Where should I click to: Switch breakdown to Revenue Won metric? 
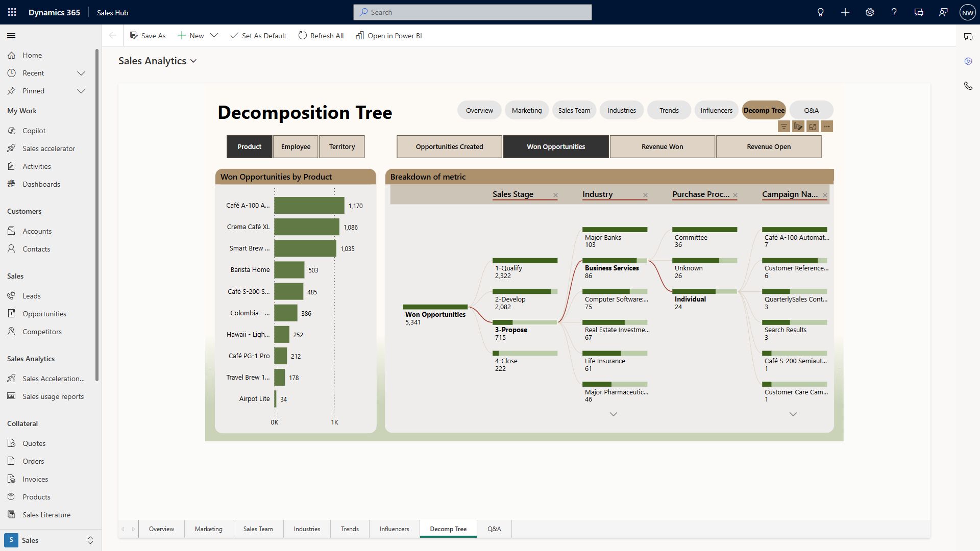662,146
